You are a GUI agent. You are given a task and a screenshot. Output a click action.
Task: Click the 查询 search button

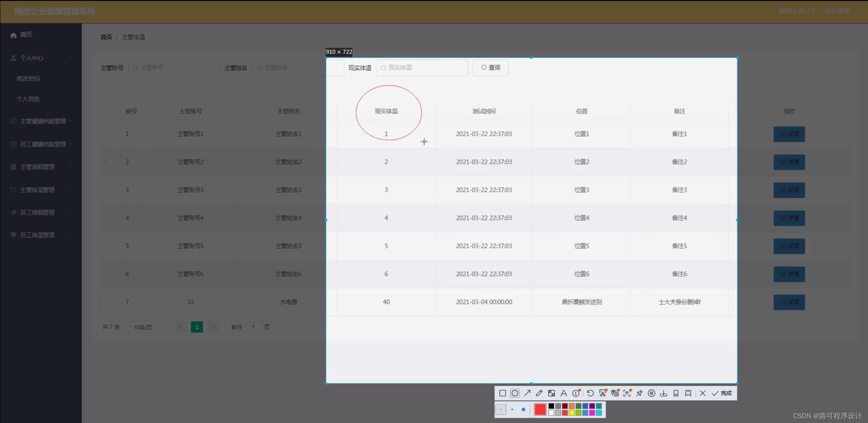coord(490,68)
